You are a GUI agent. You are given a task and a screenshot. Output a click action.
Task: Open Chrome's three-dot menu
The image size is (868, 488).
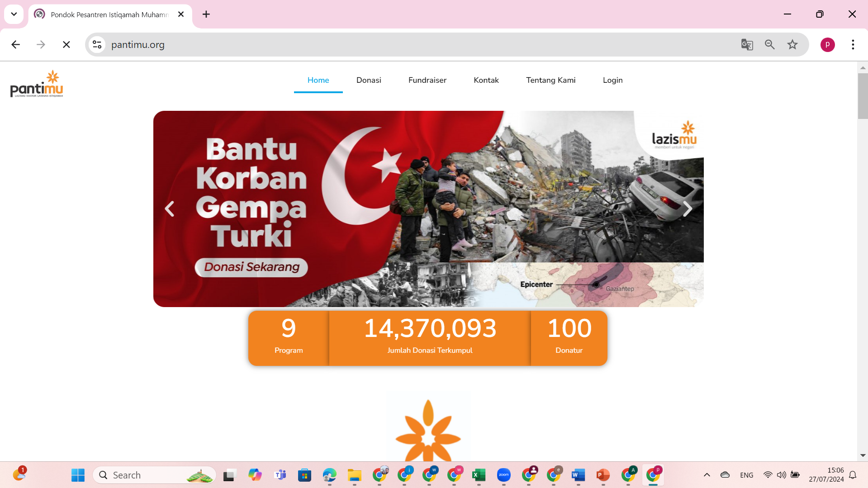[853, 44]
